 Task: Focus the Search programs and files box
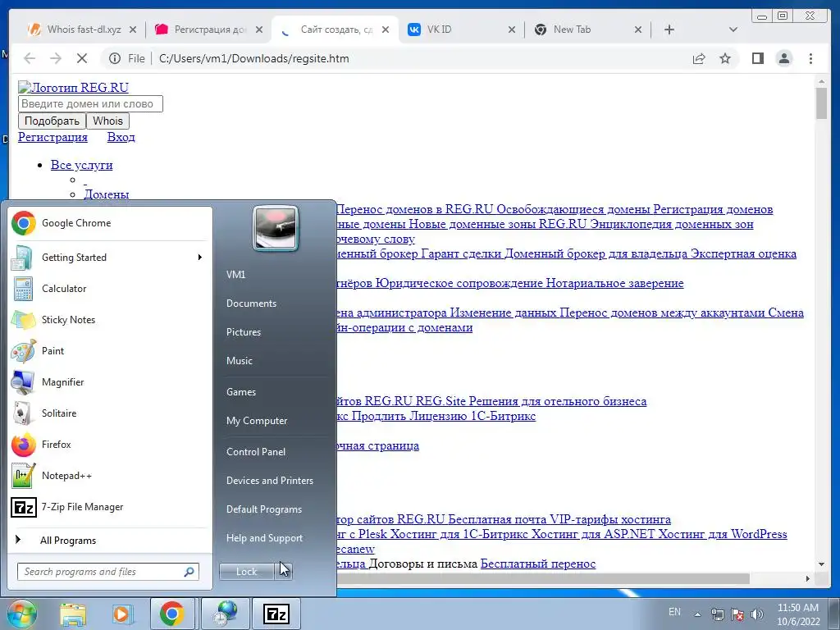coord(107,572)
